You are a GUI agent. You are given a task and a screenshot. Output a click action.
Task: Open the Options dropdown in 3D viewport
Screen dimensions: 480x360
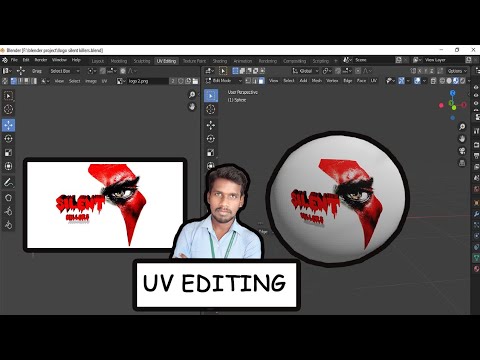click(x=457, y=71)
